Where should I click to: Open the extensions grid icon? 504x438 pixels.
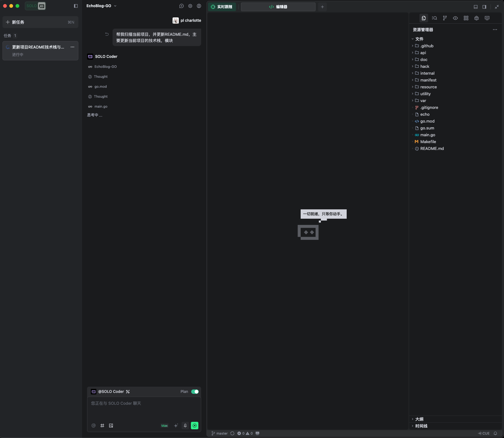click(x=466, y=18)
